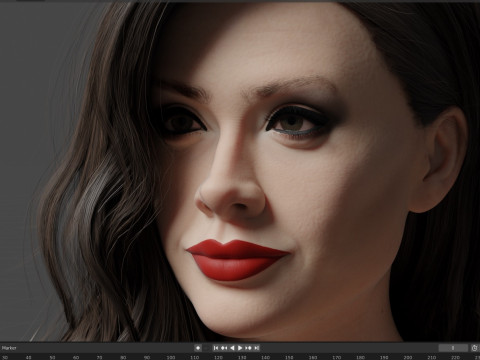Click frame 100 on the timeline ruler
This screenshot has width=480, height=360.
click(x=171, y=357)
